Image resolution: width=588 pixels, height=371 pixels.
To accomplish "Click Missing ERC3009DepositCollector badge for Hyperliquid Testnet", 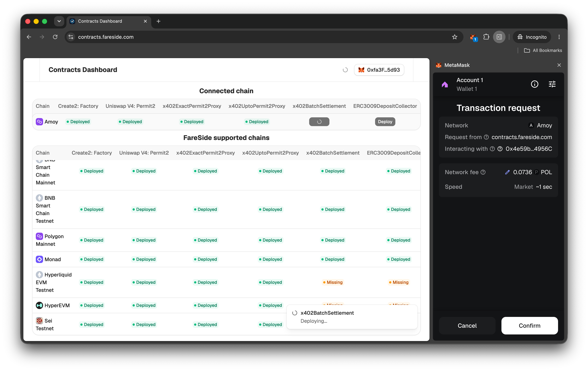I will tap(398, 282).
